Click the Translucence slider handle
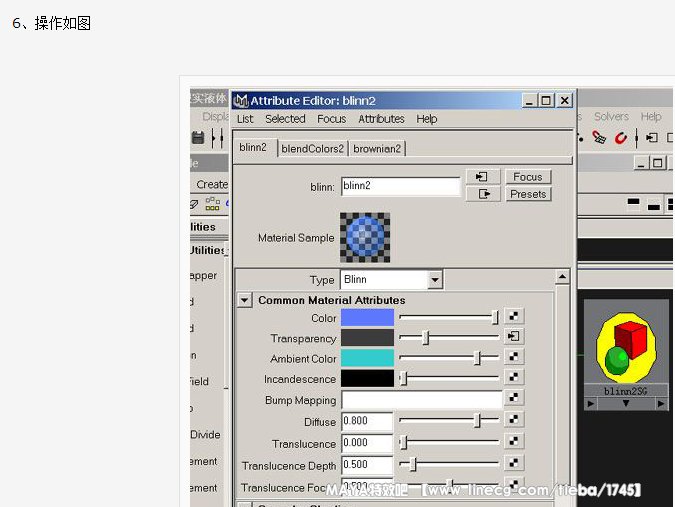This screenshot has width=675, height=507. click(x=403, y=442)
